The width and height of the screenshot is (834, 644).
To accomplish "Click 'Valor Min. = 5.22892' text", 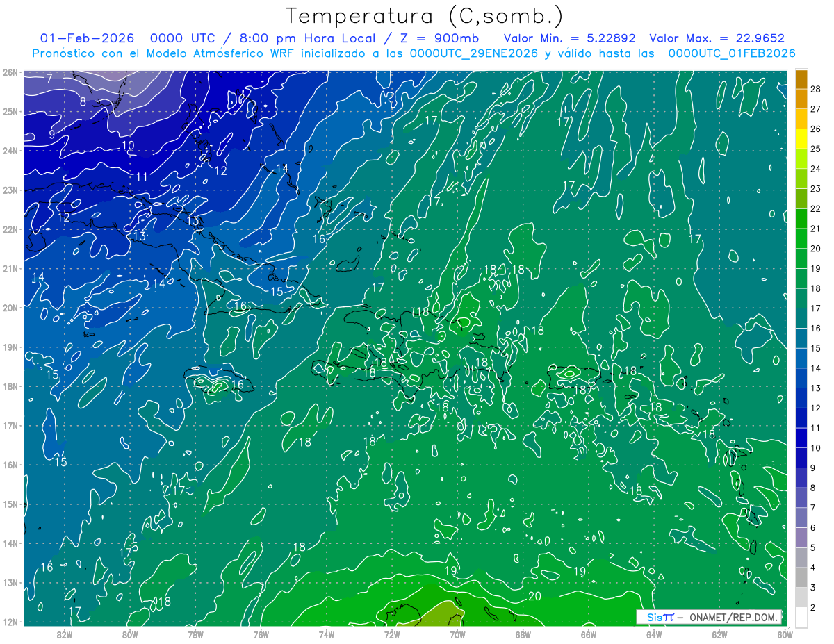I will pyautogui.click(x=569, y=38).
